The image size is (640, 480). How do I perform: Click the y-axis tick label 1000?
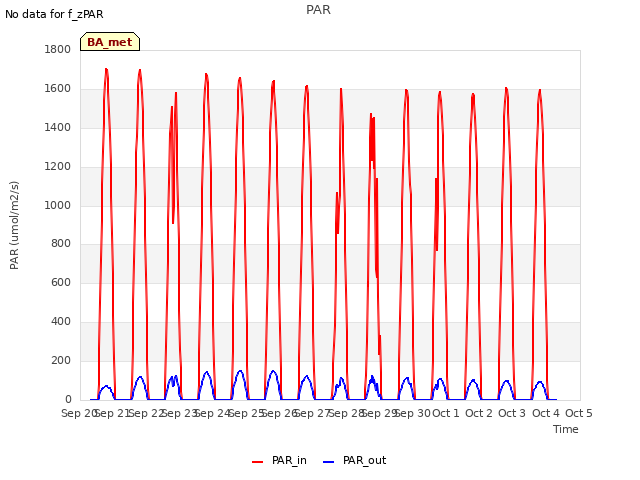coord(58,205)
